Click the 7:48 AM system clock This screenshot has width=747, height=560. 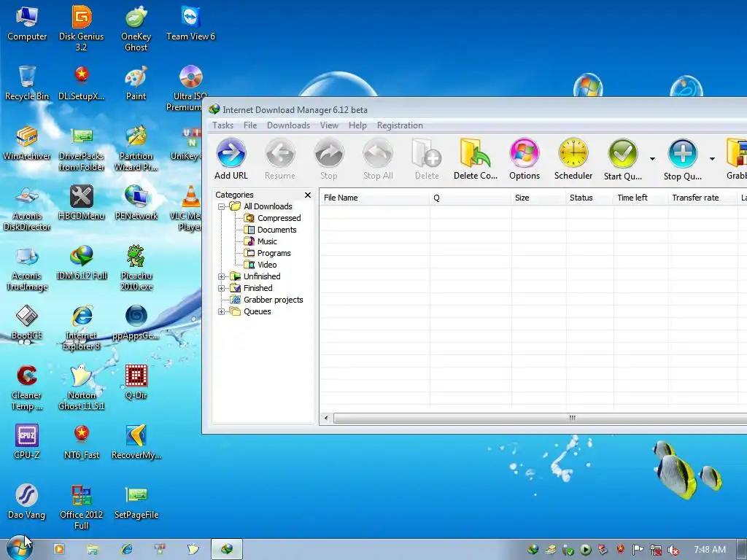click(x=710, y=550)
